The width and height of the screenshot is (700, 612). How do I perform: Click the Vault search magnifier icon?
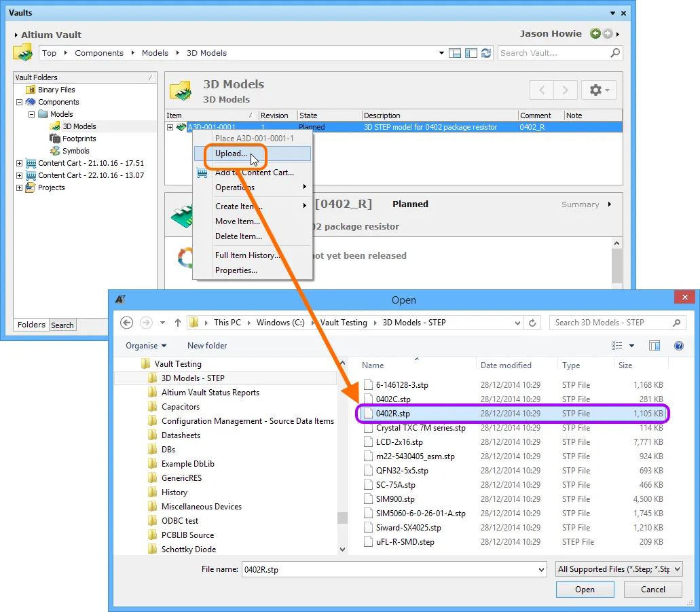[615, 53]
